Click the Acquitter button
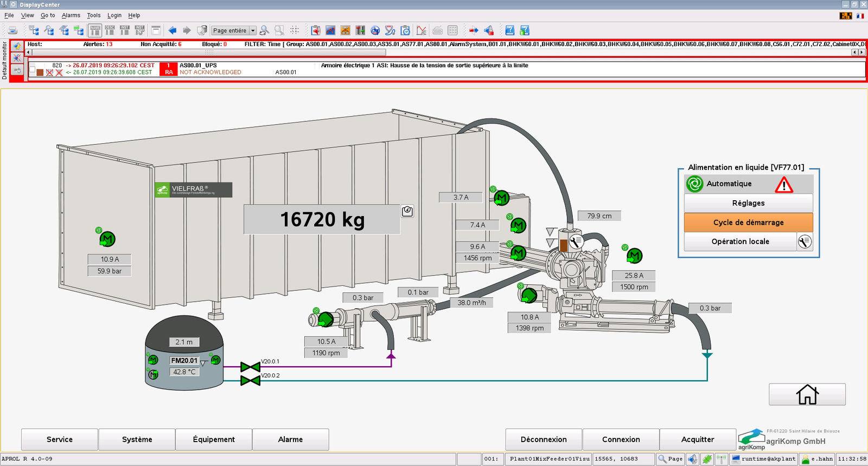Viewport: 868px width, 466px height. [697, 439]
